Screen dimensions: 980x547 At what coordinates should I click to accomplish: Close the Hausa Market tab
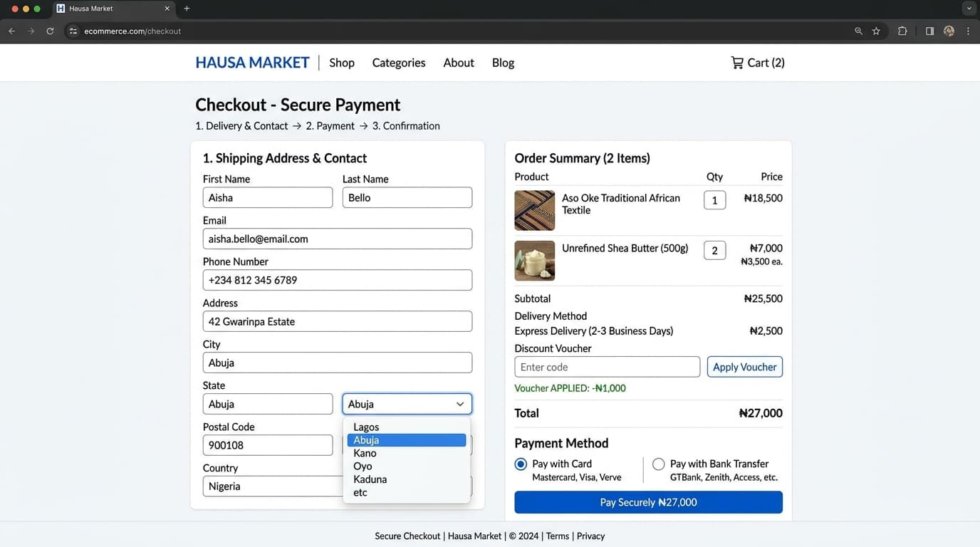[167, 9]
